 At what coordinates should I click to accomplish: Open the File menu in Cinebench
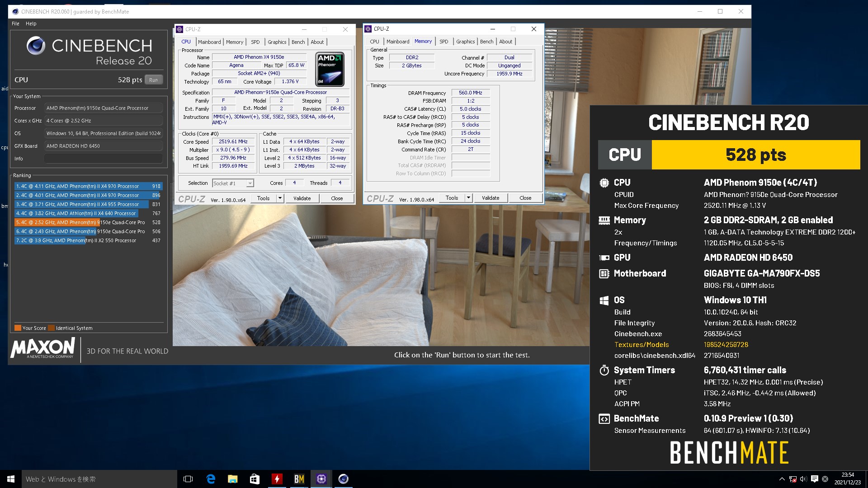tap(15, 23)
